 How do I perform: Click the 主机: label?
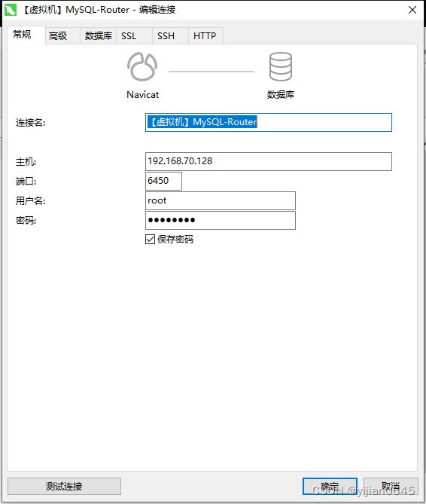[x=26, y=162]
